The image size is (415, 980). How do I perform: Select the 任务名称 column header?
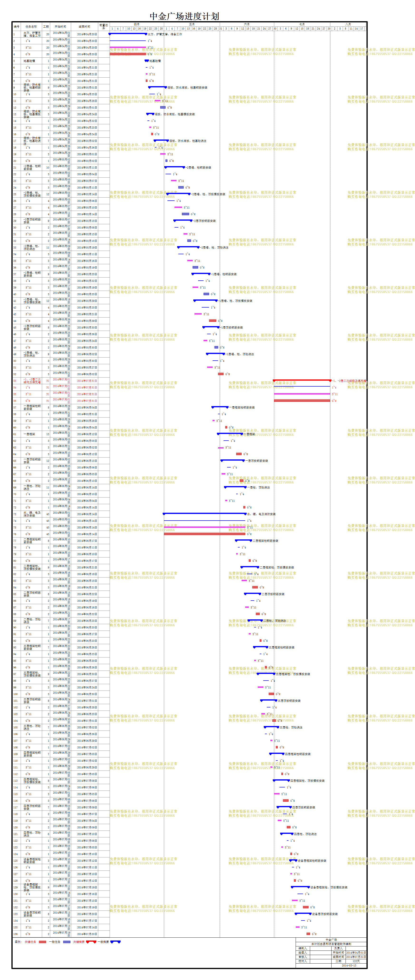[x=31, y=27]
